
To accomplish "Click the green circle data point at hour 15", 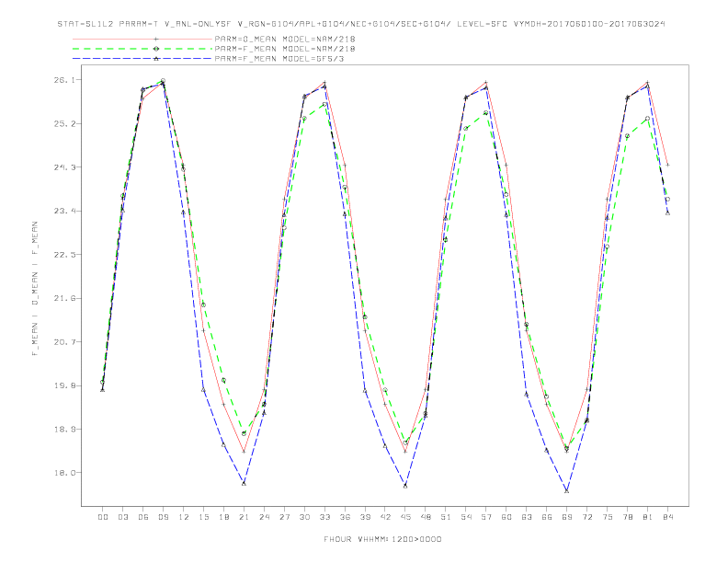I will point(203,304).
